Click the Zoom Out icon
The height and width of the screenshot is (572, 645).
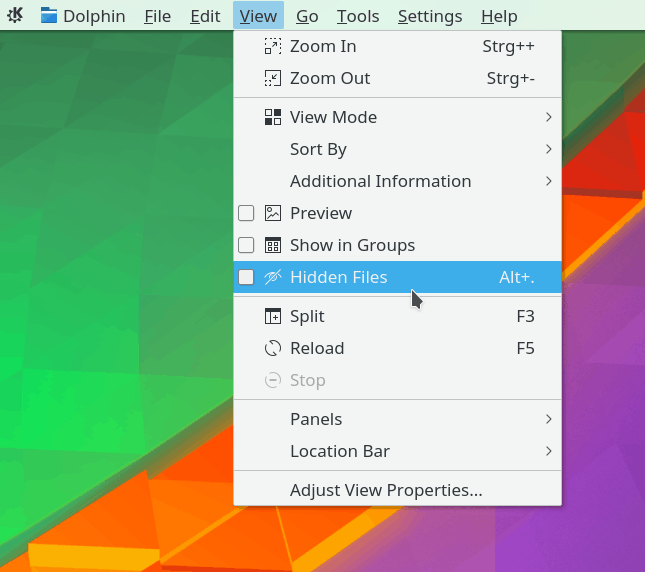[x=273, y=78]
